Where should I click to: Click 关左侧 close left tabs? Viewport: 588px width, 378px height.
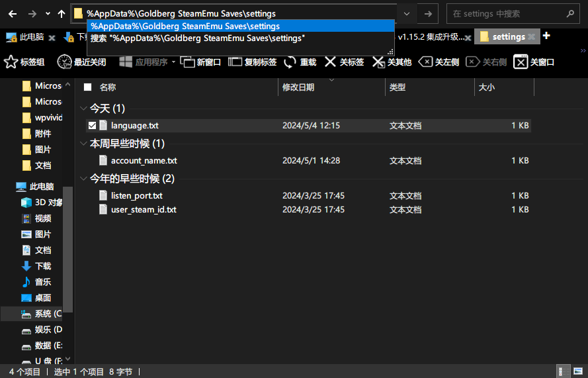439,62
